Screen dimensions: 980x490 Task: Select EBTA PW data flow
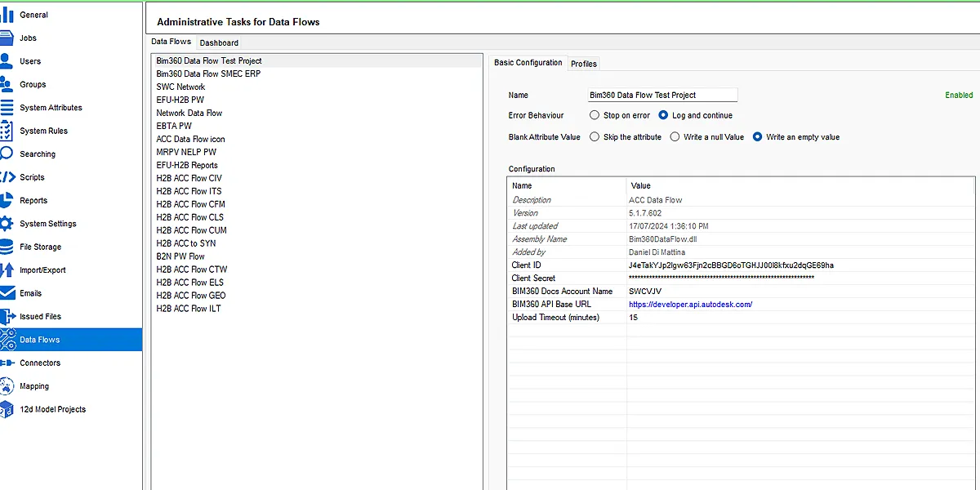coord(317,126)
